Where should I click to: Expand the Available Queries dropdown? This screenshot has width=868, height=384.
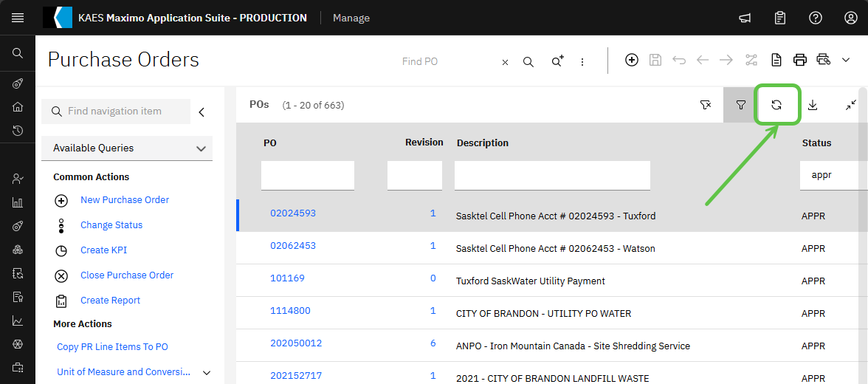click(201, 148)
